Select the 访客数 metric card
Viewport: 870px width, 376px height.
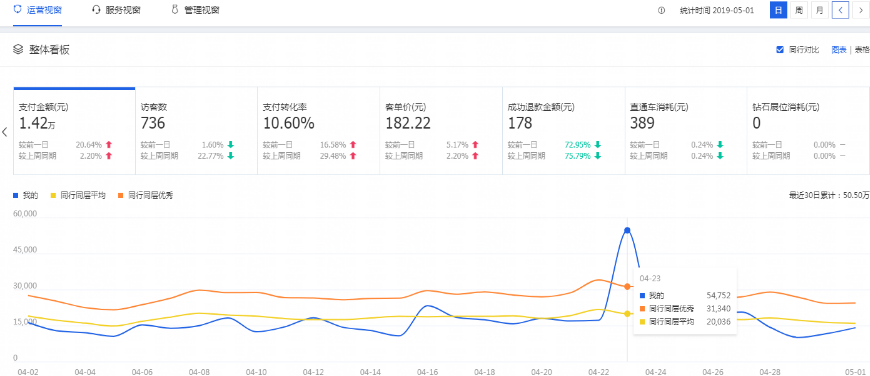pos(196,131)
